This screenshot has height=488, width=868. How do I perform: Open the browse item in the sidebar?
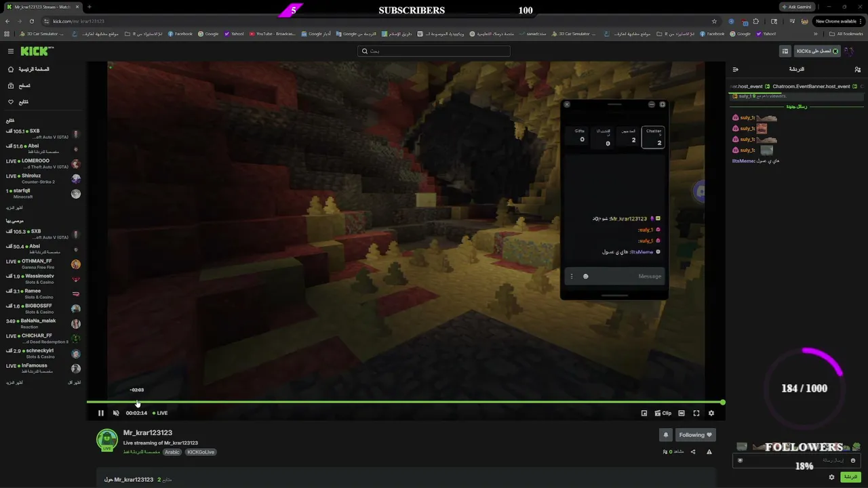click(19, 85)
